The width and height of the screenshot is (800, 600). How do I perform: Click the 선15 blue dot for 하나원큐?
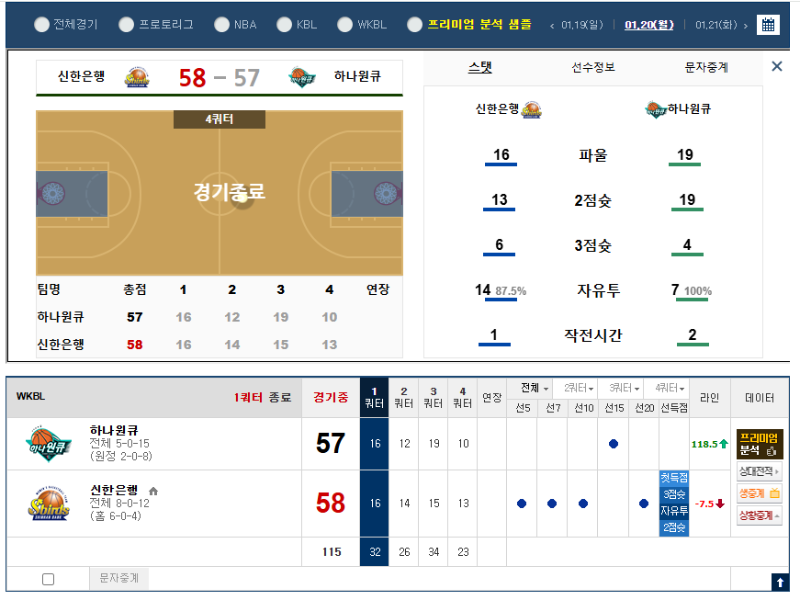pyautogui.click(x=613, y=444)
